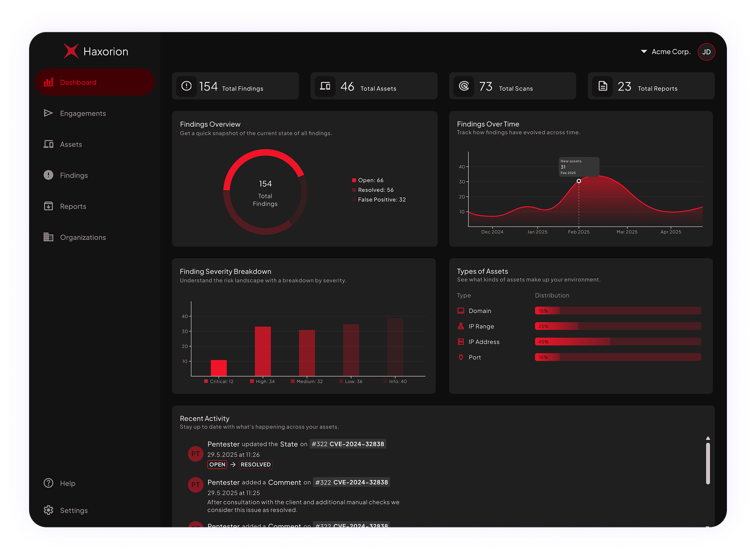Click the Port icon in Types of Assets

tap(460, 357)
